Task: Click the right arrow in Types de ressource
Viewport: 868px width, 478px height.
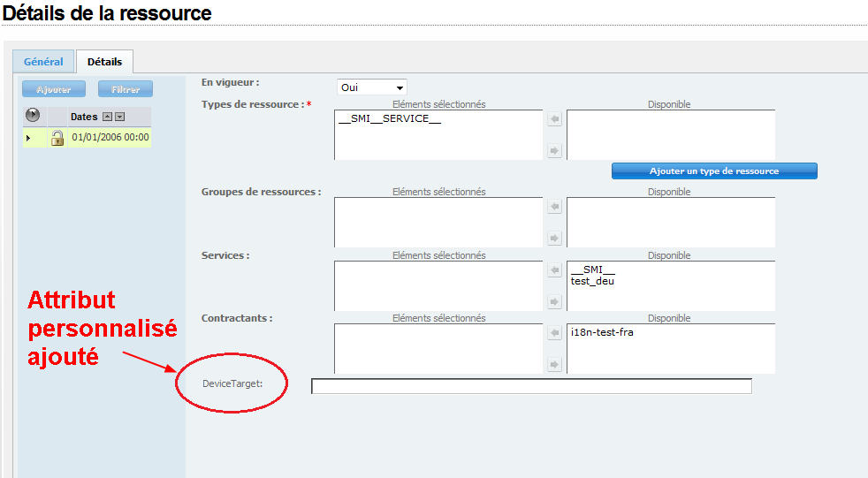Action: pyautogui.click(x=554, y=151)
